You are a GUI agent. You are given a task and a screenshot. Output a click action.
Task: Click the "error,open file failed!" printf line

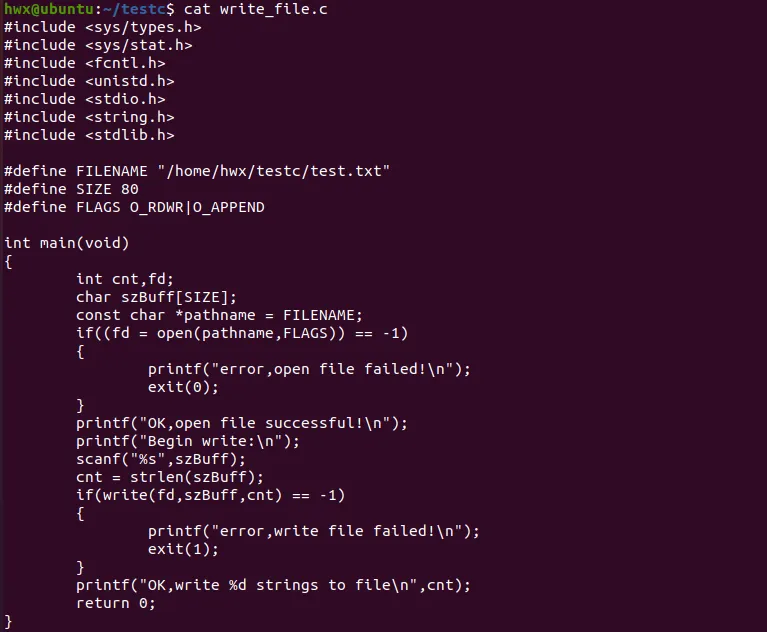308,369
